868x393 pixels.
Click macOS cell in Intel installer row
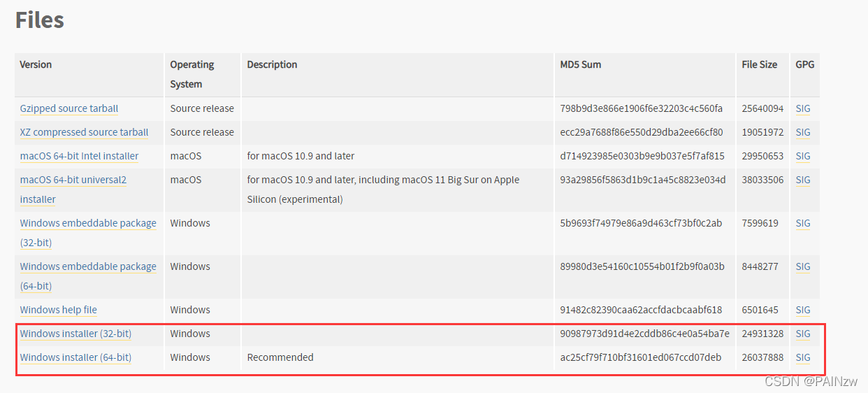point(186,156)
